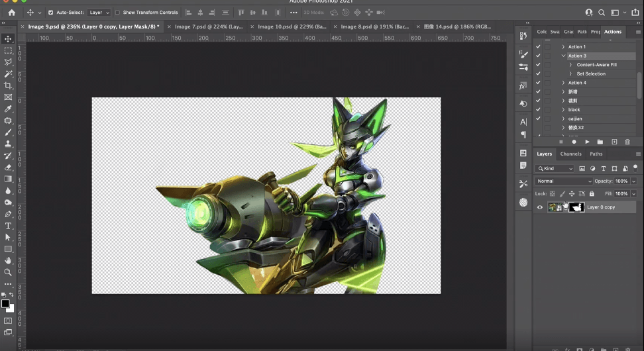Expand the Content-Aware Fill step
644x351 pixels.
[x=570, y=65]
